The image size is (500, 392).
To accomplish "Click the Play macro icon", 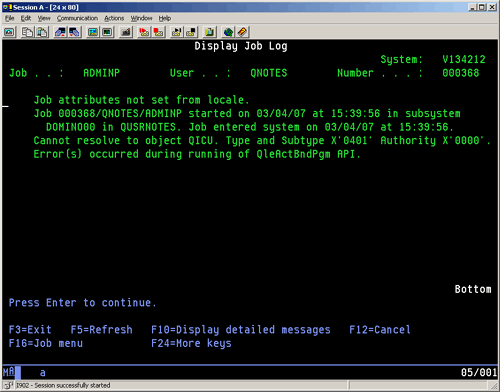I will 177,32.
